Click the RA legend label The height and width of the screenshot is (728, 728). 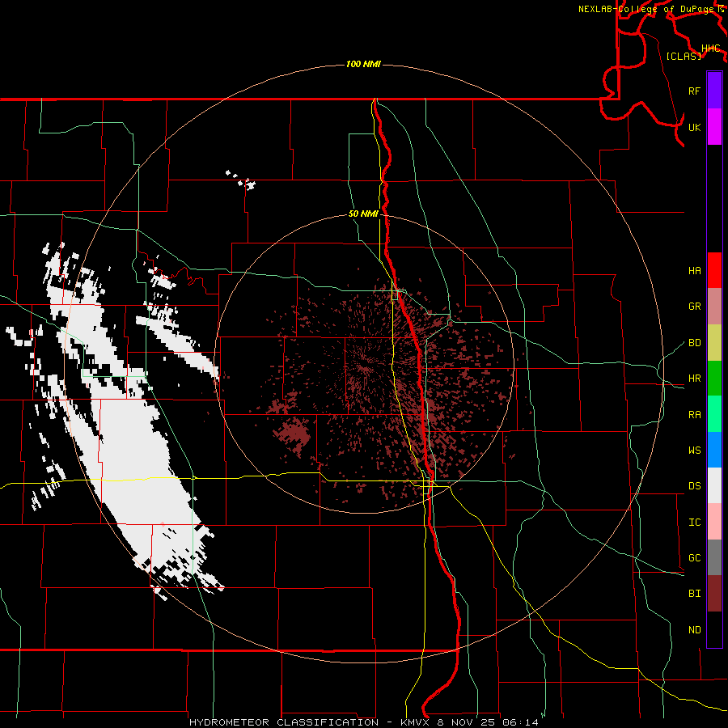point(695,415)
